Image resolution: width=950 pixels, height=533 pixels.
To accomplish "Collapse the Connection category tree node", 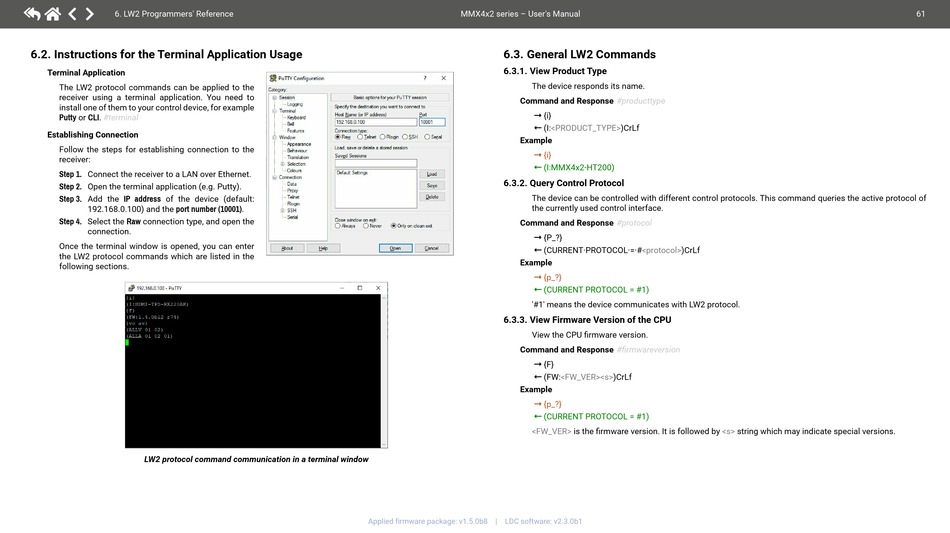I will point(273,177).
